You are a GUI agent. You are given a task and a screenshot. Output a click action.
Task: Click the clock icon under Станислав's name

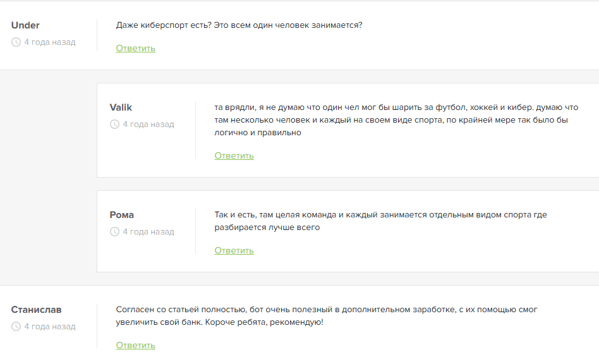point(16,327)
